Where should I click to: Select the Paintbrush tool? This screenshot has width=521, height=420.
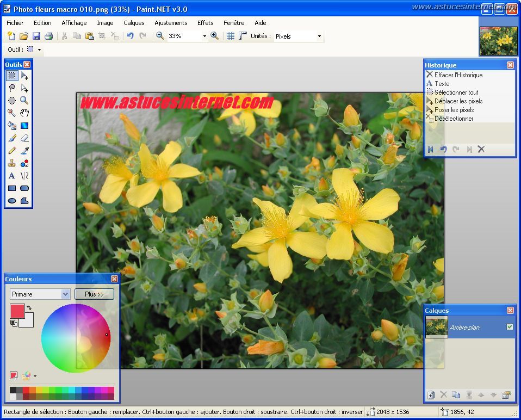11,138
